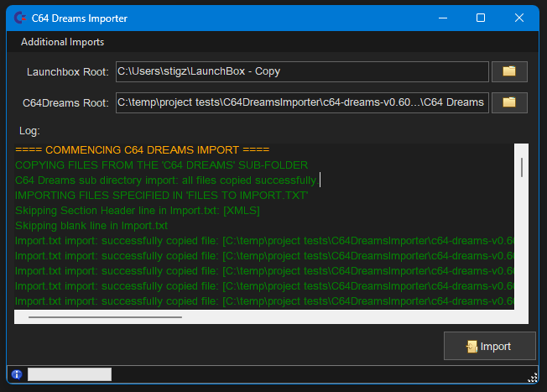547x392 pixels.
Task: Click log line 'Skipping Section Header line' [XMLS]
Action: (138, 211)
